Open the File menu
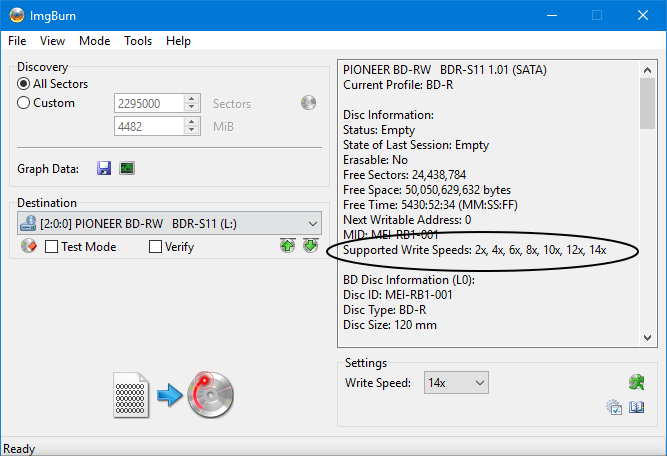Viewport: 667px width, 456px height. coord(17,41)
